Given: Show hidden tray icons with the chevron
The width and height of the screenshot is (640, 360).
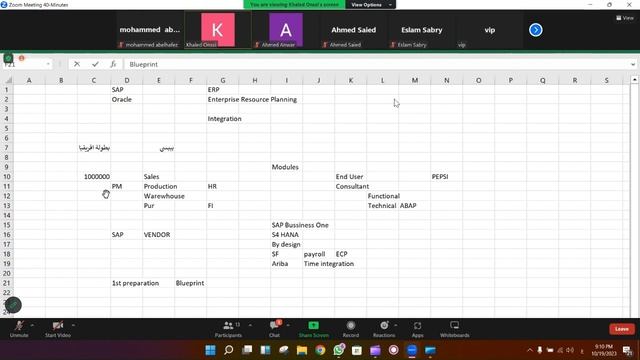Looking at the screenshot, I should [x=529, y=350].
